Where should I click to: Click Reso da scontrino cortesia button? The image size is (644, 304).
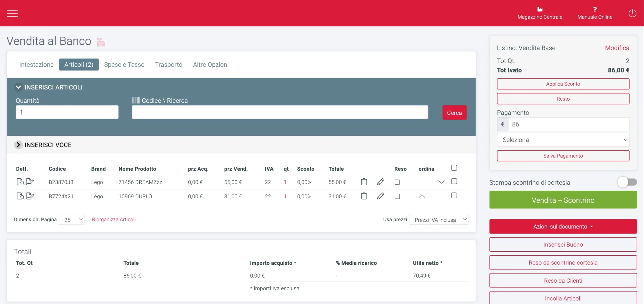pos(563,262)
